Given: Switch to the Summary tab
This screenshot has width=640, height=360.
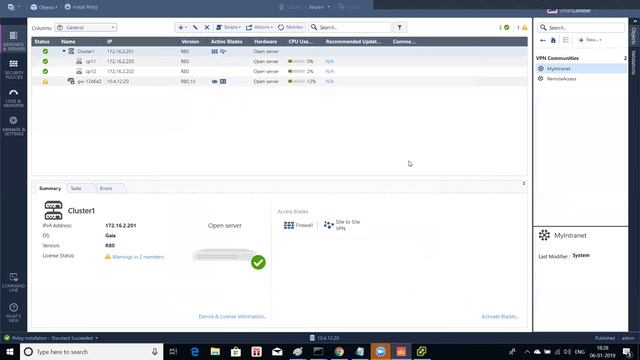Looking at the screenshot, I should pyautogui.click(x=50, y=188).
